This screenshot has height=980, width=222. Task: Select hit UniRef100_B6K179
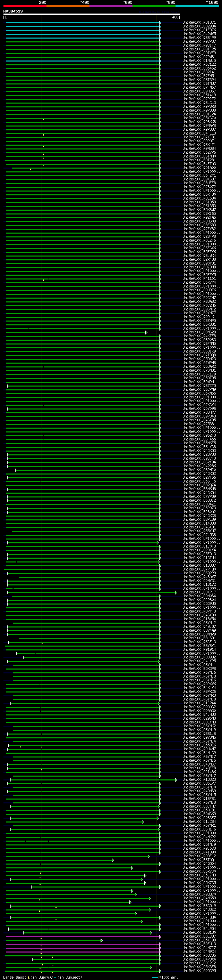click(199, 374)
